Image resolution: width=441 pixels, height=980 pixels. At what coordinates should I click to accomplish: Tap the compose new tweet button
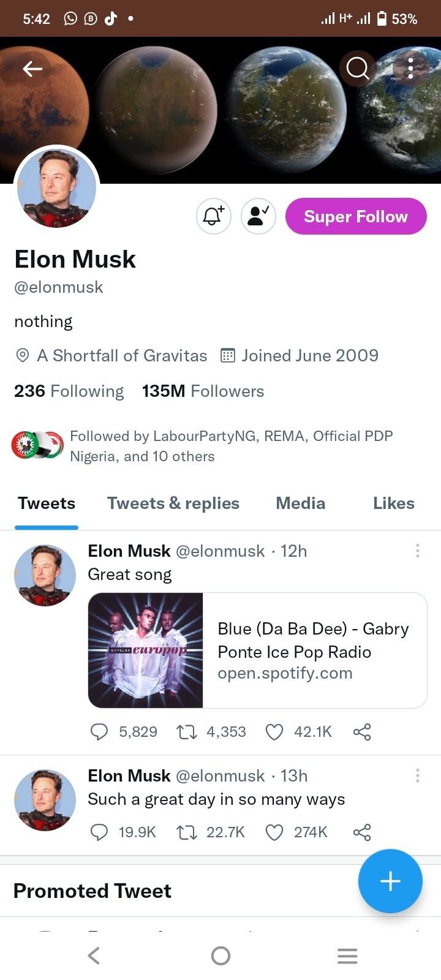pos(390,881)
